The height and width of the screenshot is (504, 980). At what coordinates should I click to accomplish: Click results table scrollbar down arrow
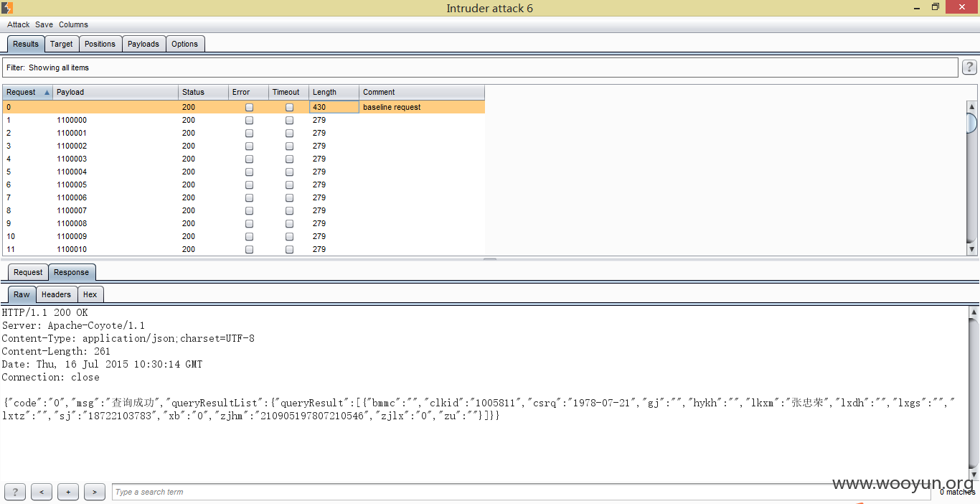[x=972, y=249]
